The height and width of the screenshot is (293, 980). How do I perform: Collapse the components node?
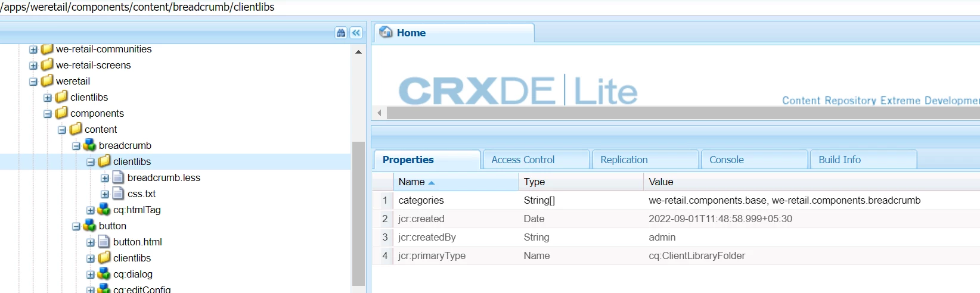point(48,114)
